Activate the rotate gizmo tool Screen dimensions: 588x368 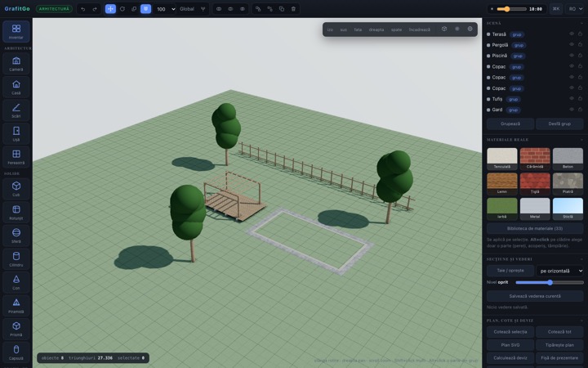(x=122, y=9)
